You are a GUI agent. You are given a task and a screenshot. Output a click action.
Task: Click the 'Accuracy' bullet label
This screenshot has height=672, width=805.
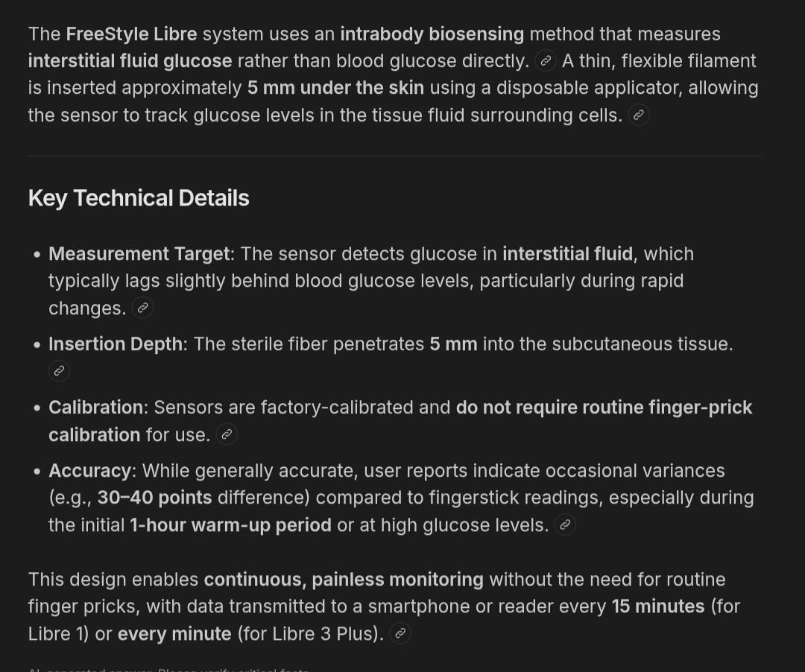click(x=90, y=471)
